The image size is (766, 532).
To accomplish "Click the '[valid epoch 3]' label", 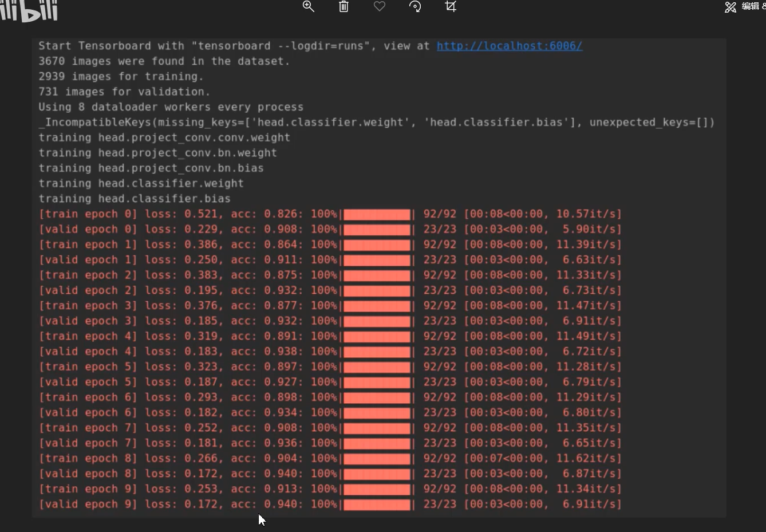I will click(x=88, y=321).
